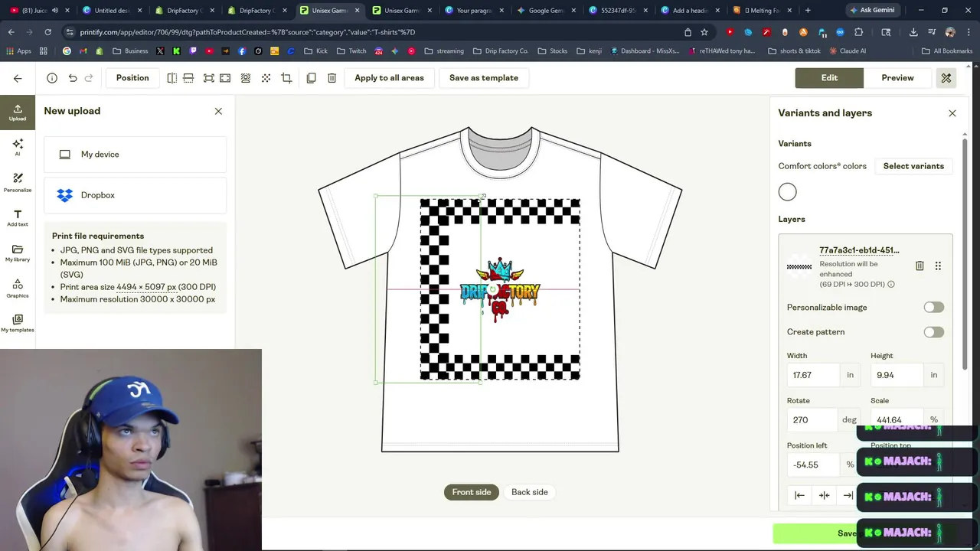
Task: Open Claude AI bookmark
Action: [x=847, y=51]
